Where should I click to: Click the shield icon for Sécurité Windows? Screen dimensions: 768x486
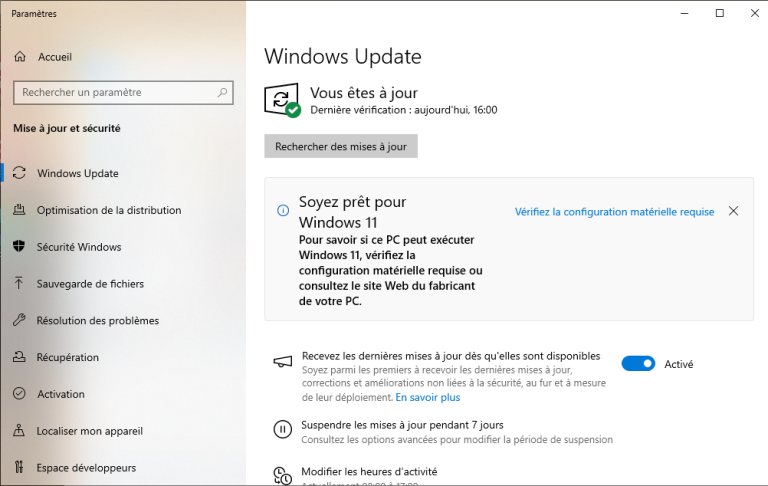(19, 246)
